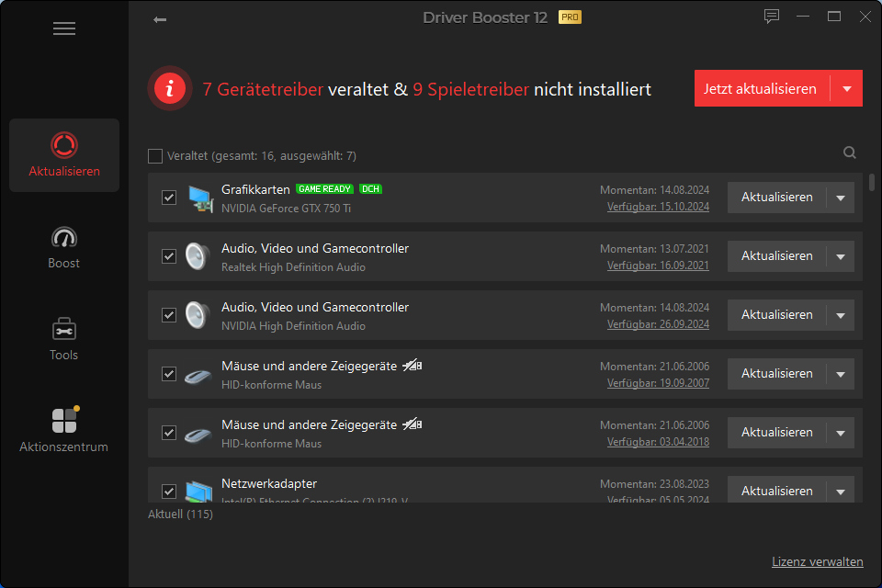This screenshot has height=588, width=882.
Task: Update NVIDIA High Definition Audio driver
Action: (x=777, y=315)
